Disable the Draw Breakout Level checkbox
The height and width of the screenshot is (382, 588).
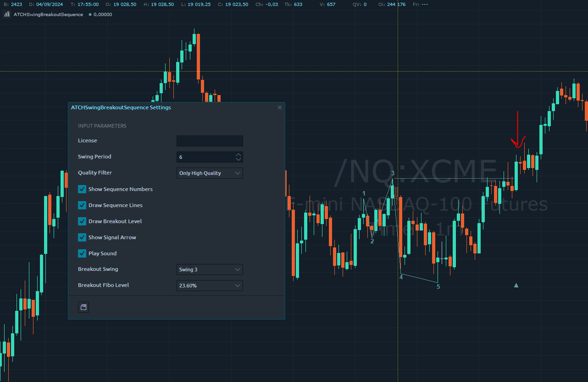[82, 221]
